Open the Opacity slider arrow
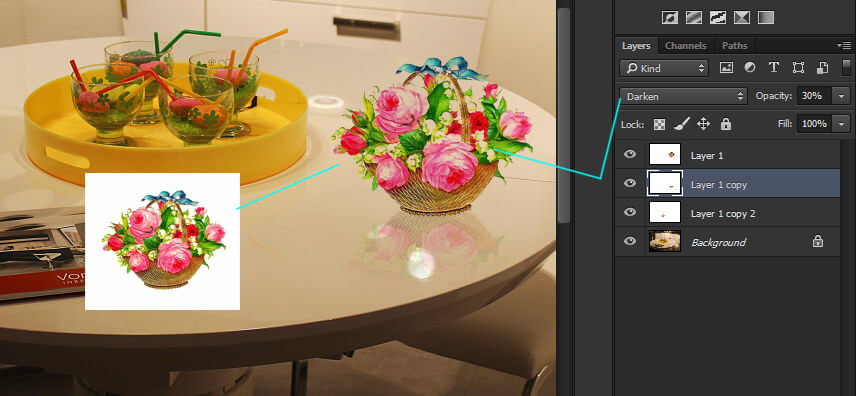 841,96
